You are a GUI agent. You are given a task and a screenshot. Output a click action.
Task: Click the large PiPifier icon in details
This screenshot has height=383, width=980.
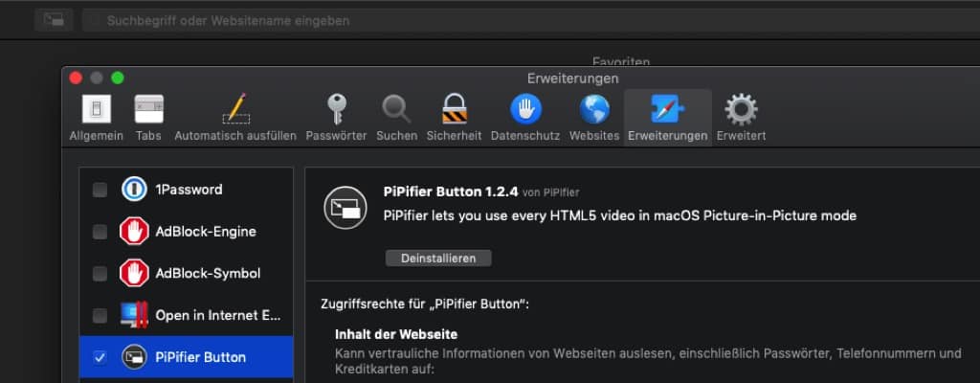(345, 208)
